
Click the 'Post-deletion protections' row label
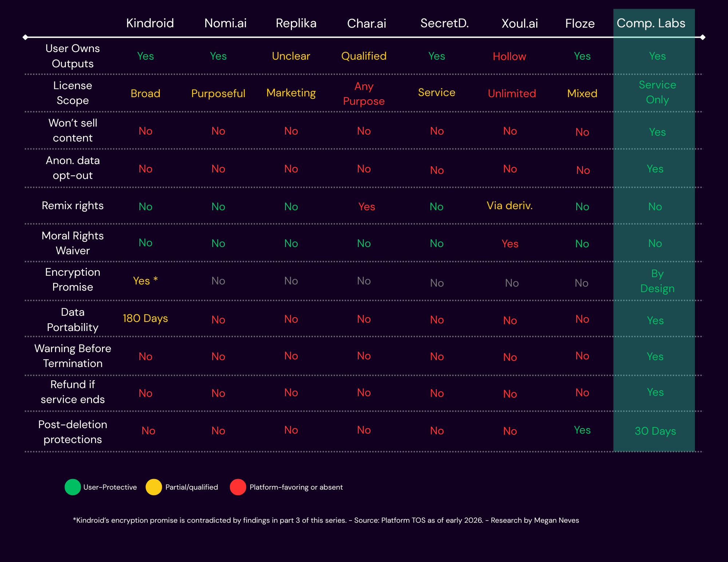73,432
